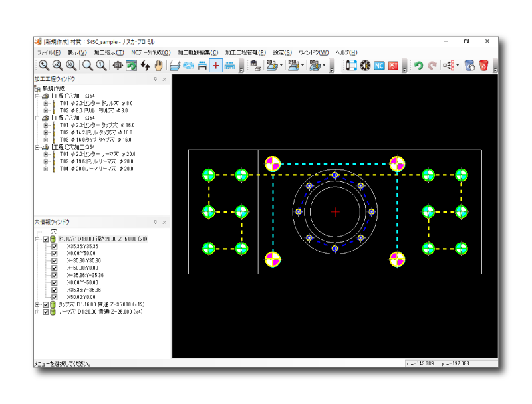532x404 pixels.
Task: Open 2.5D machining dropdown arrow
Action: (x=303, y=66)
